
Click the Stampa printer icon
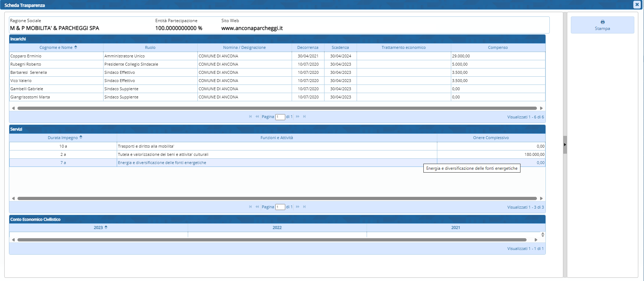[603, 22]
